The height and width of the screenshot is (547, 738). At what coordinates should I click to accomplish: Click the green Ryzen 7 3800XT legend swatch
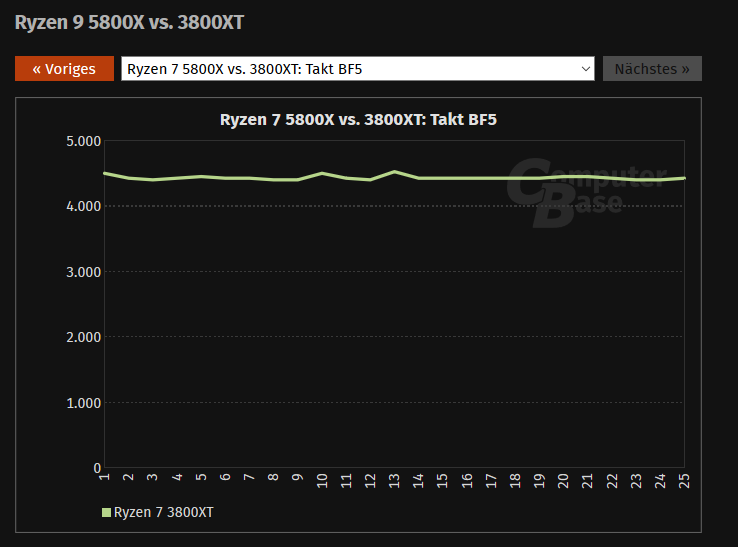coord(106,512)
